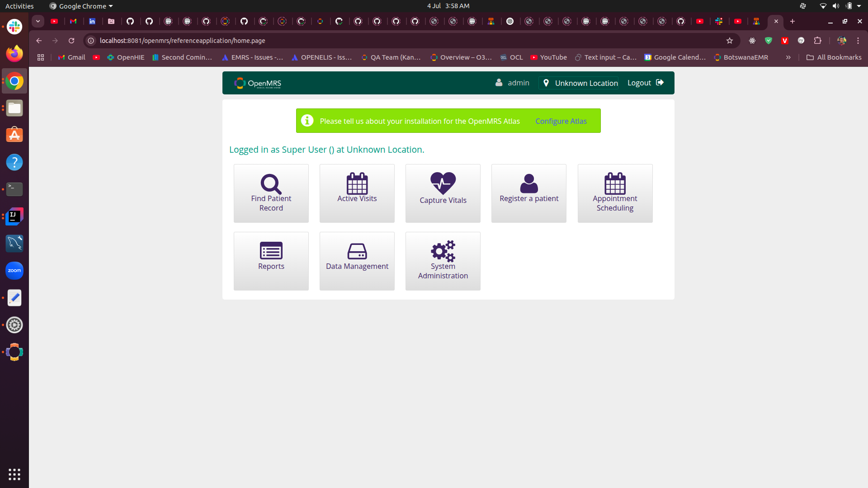Expand the tab search dropdown
The height and width of the screenshot is (488, 868).
(38, 21)
